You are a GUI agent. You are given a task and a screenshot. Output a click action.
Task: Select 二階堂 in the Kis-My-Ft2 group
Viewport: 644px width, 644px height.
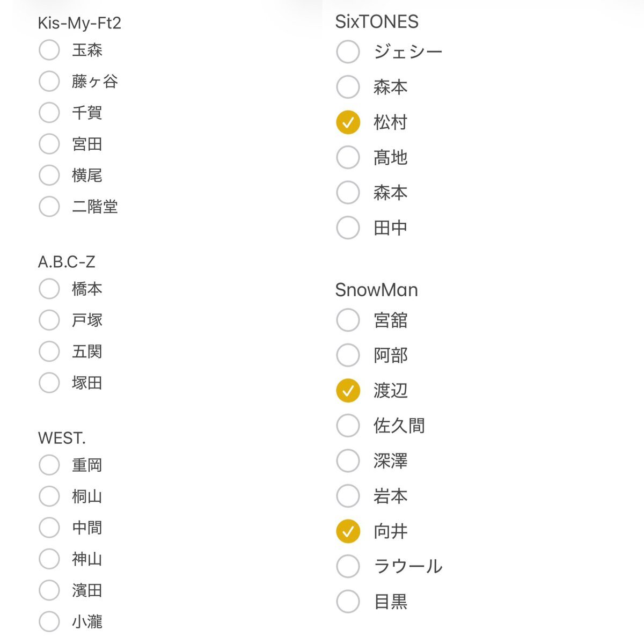[49, 207]
